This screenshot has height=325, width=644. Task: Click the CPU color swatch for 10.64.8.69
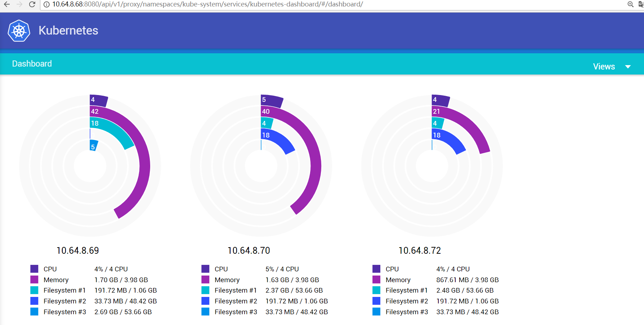click(34, 269)
